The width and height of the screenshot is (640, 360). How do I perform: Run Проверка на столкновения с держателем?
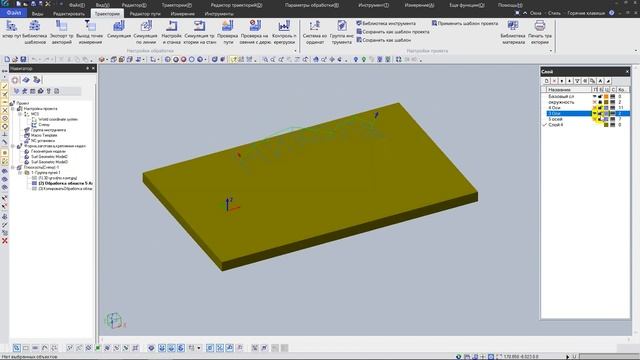pos(255,32)
